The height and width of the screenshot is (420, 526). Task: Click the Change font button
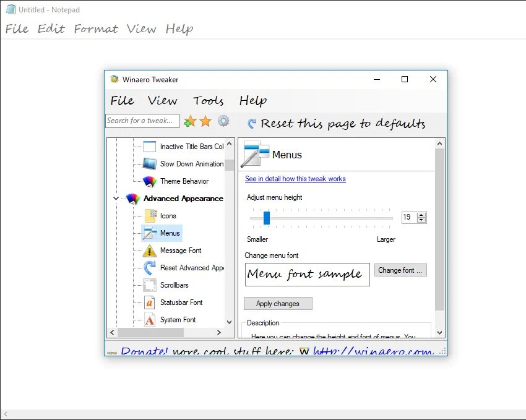click(x=400, y=270)
